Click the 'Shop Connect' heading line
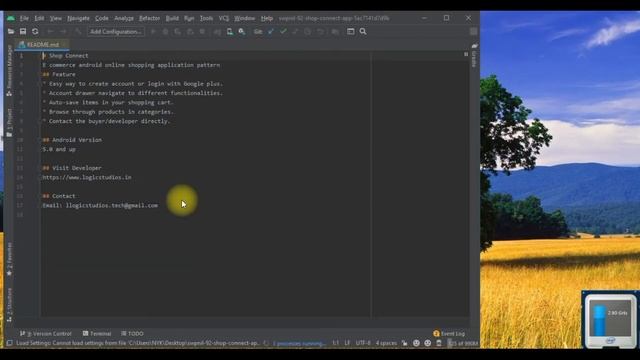This screenshot has width=640, height=360. point(65,56)
